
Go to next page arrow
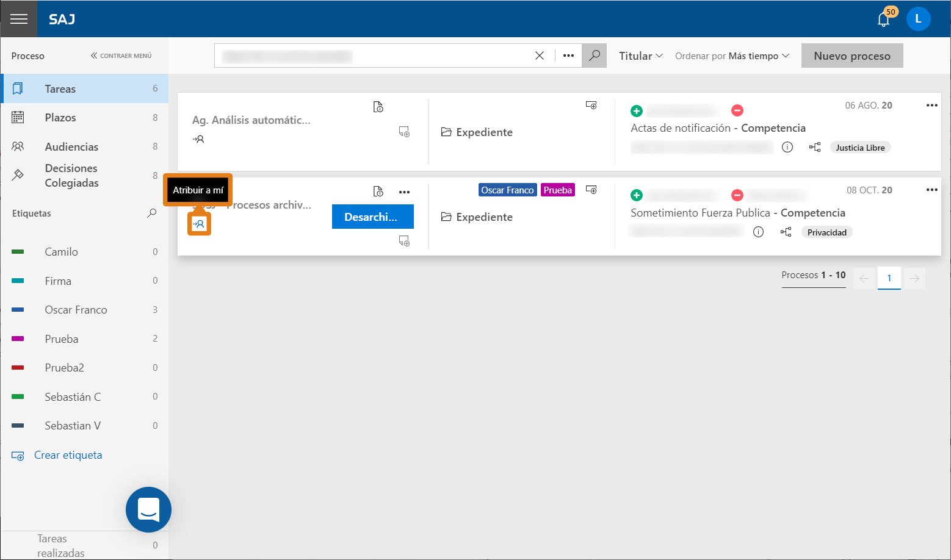point(914,278)
